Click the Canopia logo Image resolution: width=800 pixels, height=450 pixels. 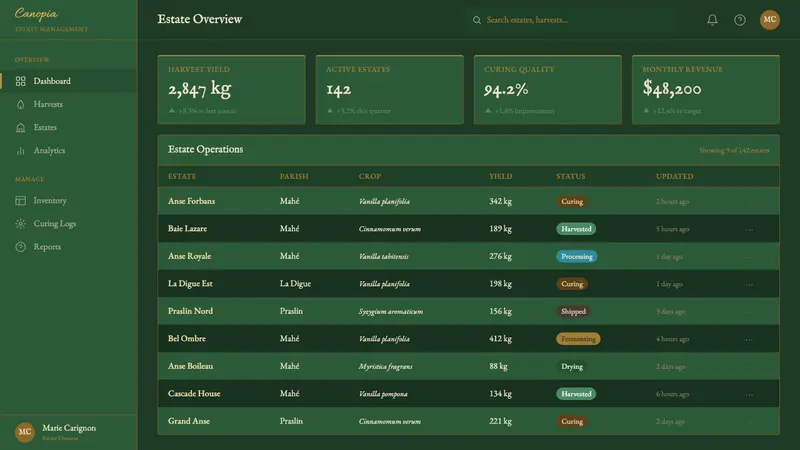(36, 14)
